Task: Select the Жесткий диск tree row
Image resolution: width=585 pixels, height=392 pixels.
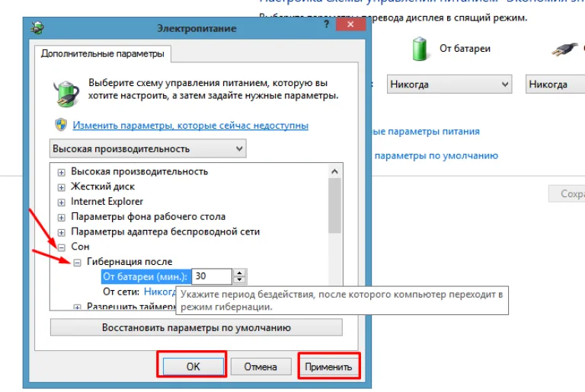Action: pos(103,186)
